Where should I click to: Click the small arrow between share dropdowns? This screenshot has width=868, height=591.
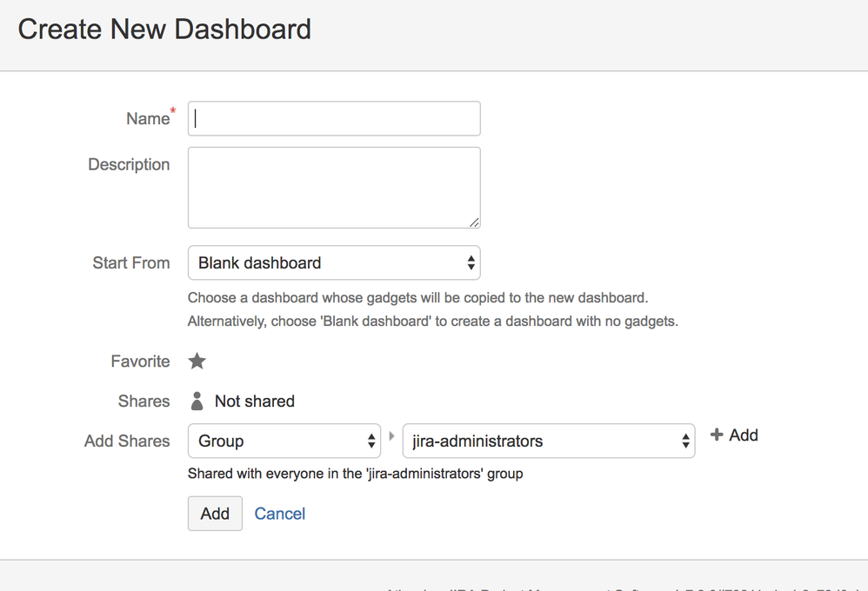pos(391,435)
